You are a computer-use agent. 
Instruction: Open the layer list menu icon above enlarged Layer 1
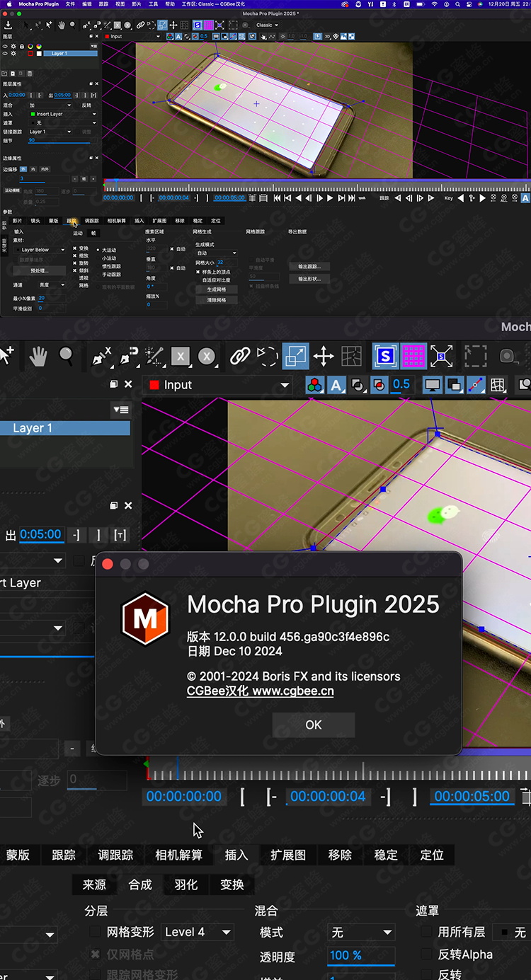120,410
